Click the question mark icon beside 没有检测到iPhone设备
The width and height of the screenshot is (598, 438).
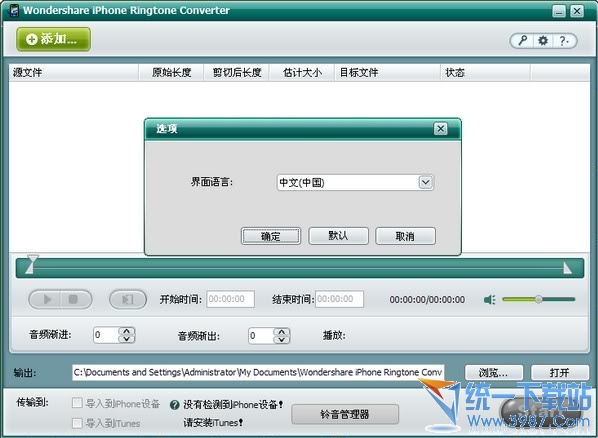point(174,405)
